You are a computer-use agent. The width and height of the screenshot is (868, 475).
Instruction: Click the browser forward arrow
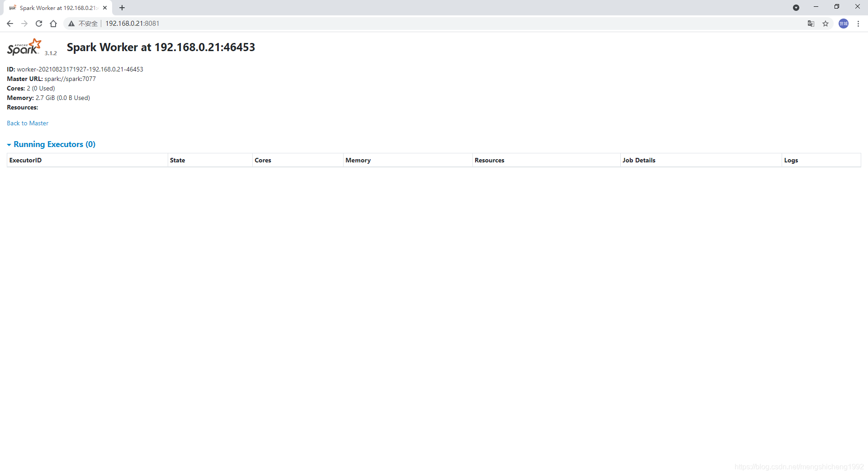(24, 24)
